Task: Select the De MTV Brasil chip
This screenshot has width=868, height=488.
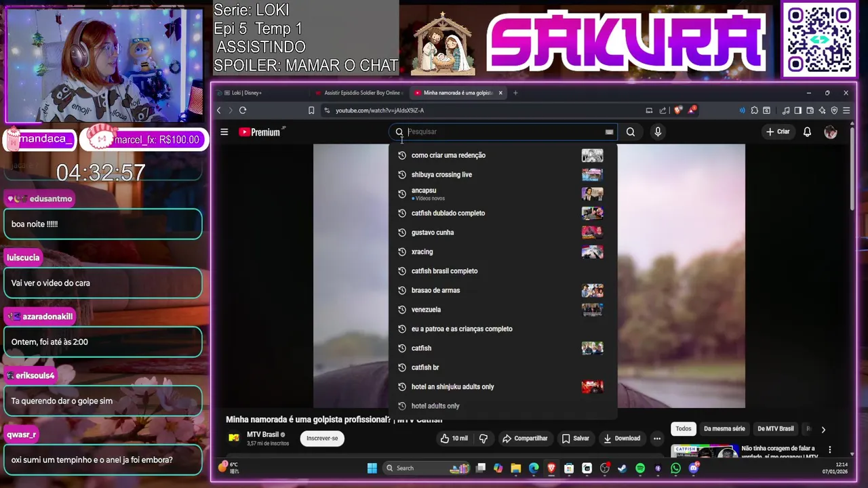Action: (x=776, y=429)
